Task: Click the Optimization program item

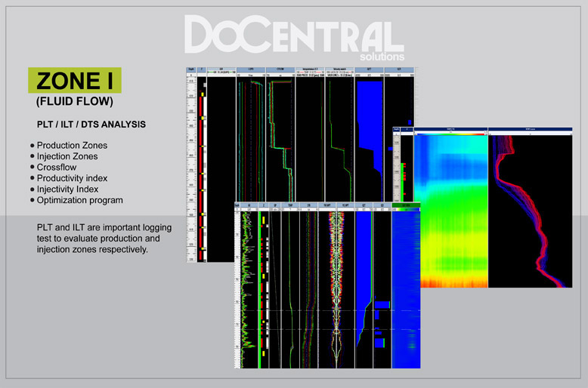Action: click(79, 200)
